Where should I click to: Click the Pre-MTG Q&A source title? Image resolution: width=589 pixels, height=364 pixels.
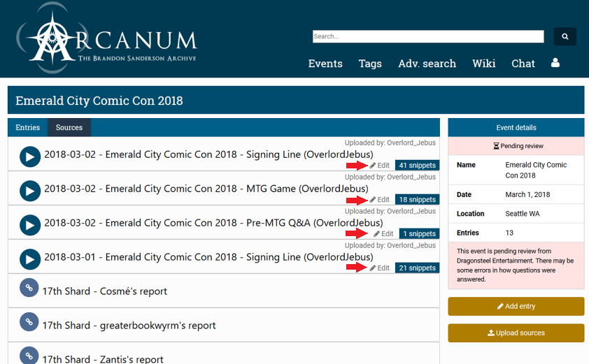click(x=213, y=223)
